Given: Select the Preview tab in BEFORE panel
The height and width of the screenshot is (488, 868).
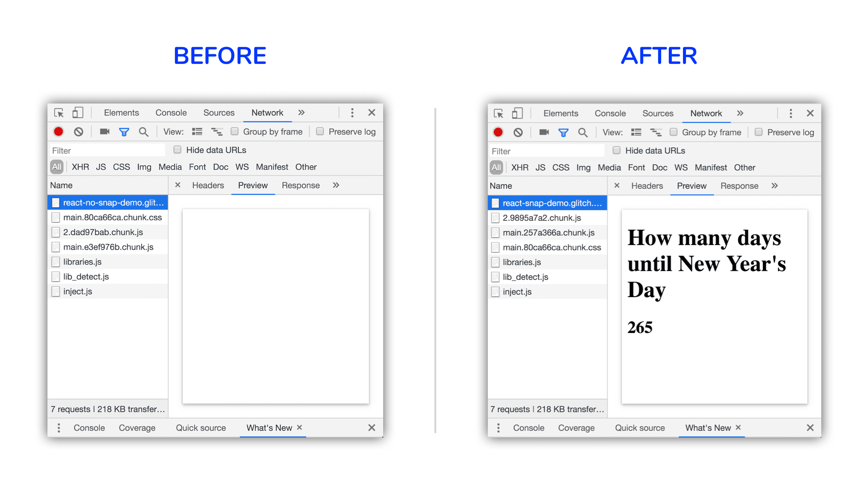Looking at the screenshot, I should (253, 185).
